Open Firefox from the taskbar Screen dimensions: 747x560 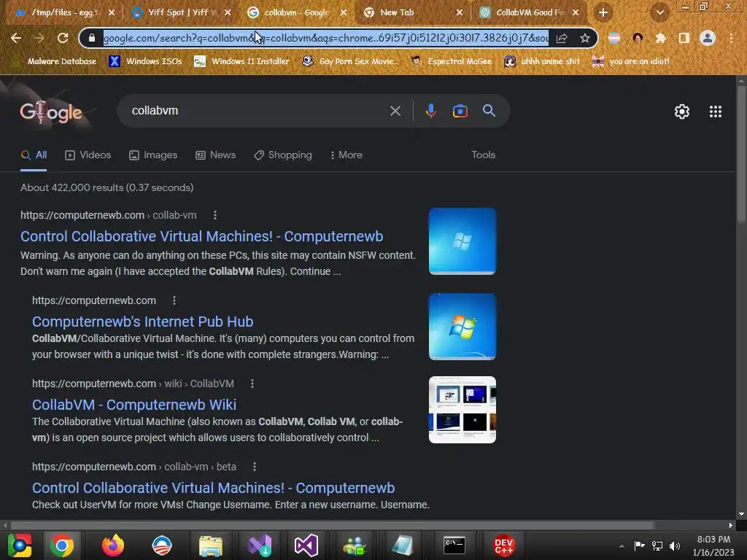[113, 545]
